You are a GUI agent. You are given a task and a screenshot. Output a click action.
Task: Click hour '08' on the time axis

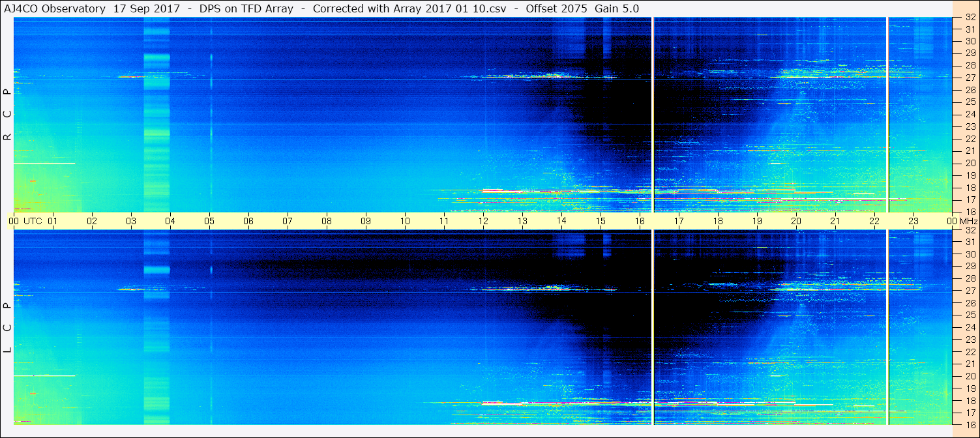pos(327,221)
